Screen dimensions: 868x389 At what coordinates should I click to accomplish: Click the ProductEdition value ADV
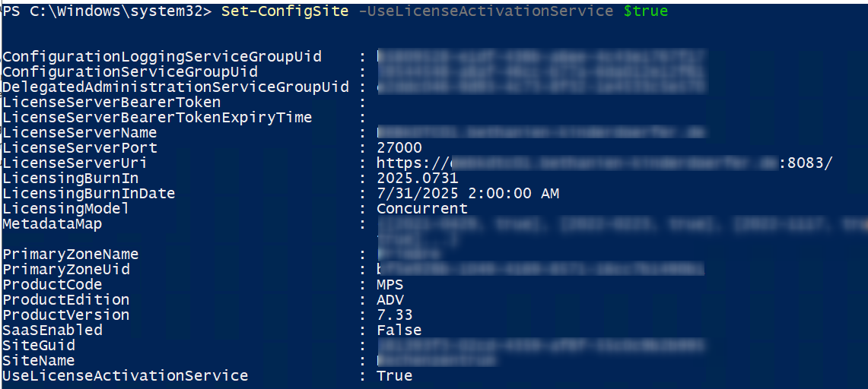[389, 300]
